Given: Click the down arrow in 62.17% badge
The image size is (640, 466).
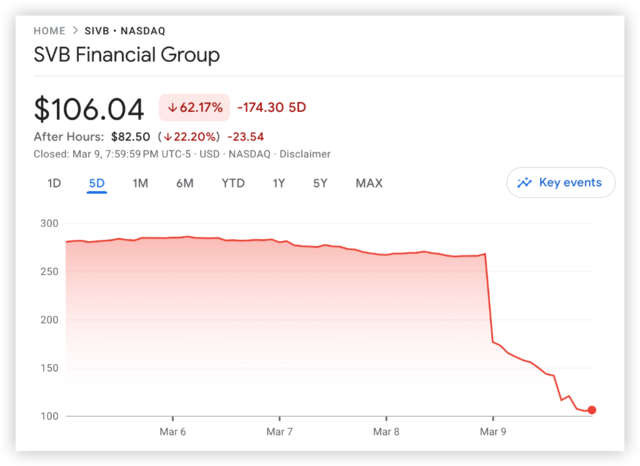Looking at the screenshot, I should click(x=172, y=108).
